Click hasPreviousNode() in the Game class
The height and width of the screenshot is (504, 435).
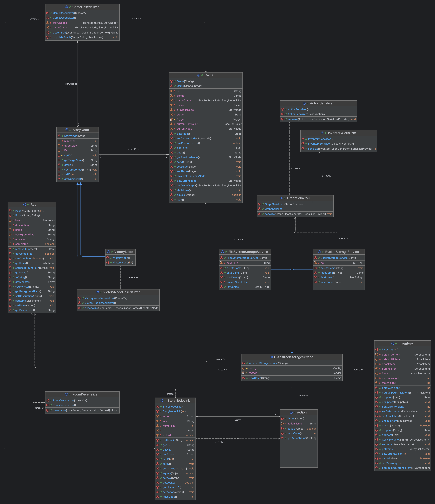[206, 143]
